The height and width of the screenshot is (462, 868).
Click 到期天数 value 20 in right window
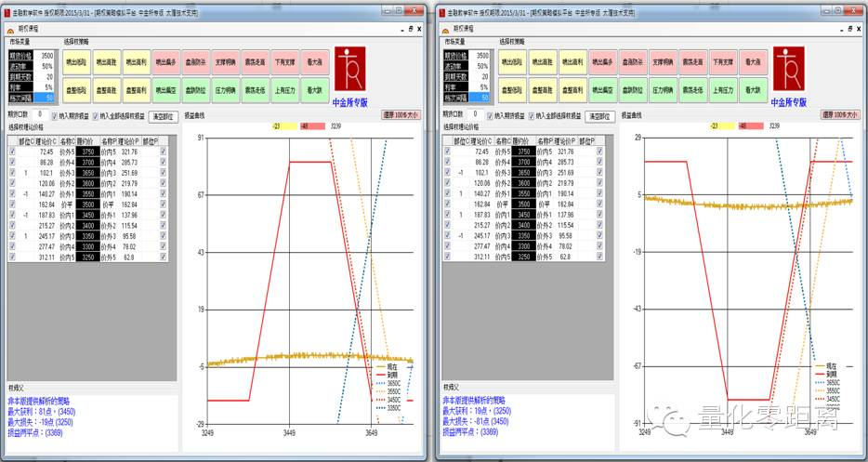480,77
